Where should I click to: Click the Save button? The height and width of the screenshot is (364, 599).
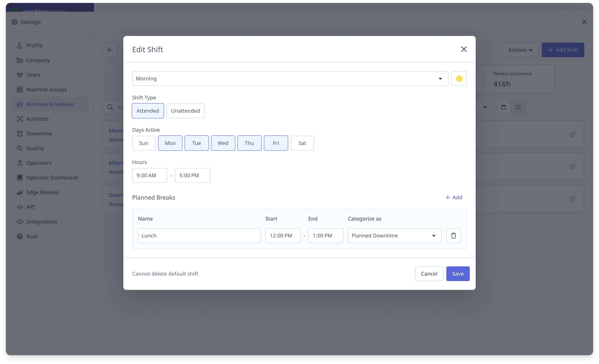458,274
